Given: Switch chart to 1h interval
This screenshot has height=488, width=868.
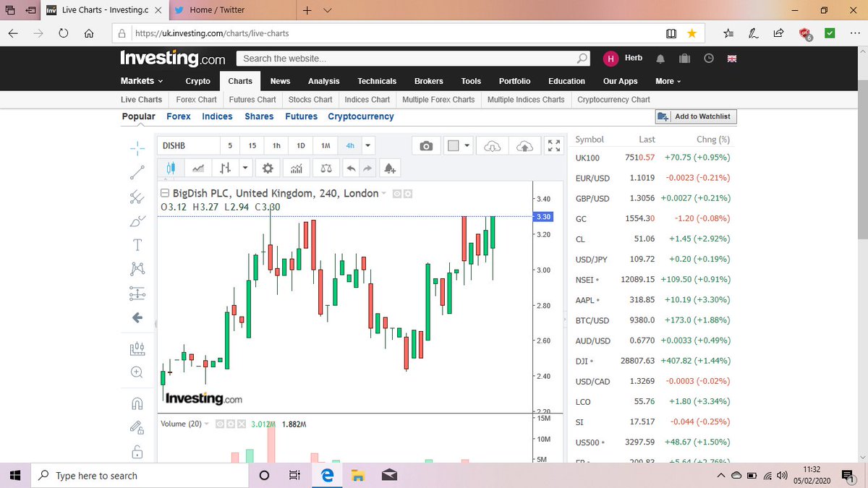Looking at the screenshot, I should coord(276,145).
